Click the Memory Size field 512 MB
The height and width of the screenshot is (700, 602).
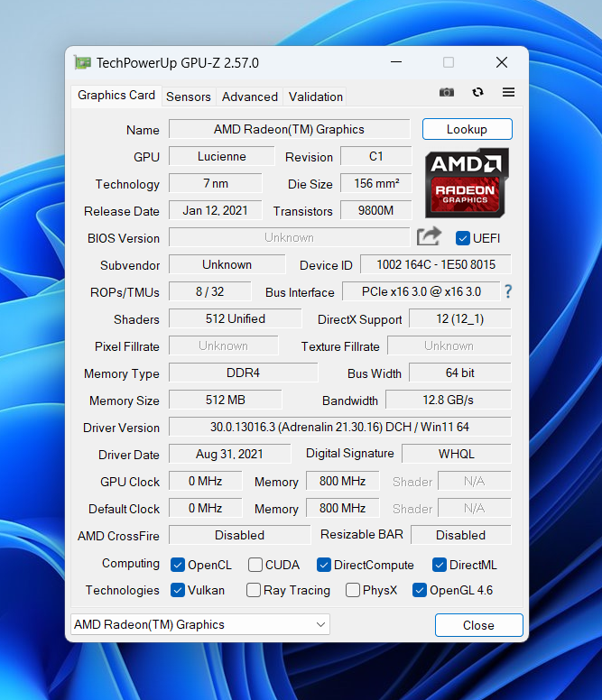point(226,400)
